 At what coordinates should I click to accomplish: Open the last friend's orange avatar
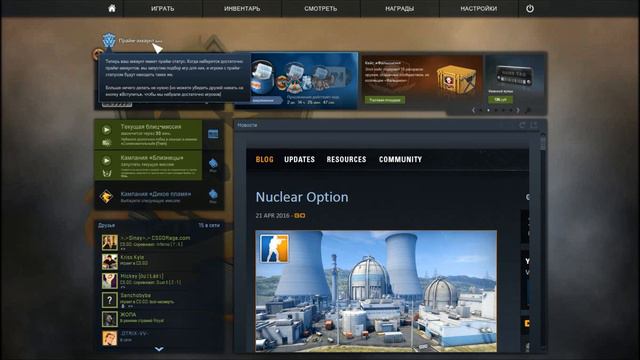click(109, 338)
